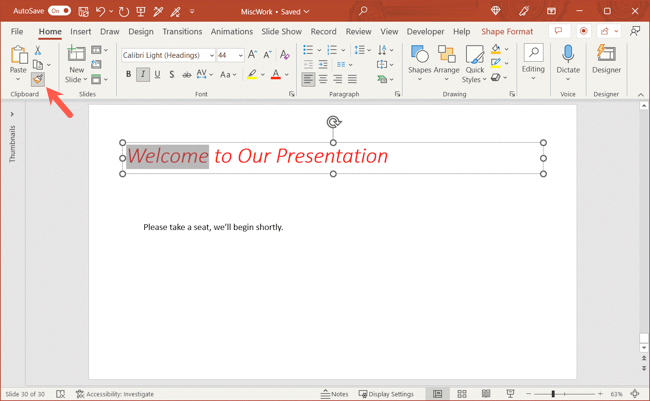Click the rotate handle above the title box
This screenshot has height=401, width=650.
pyautogui.click(x=334, y=122)
